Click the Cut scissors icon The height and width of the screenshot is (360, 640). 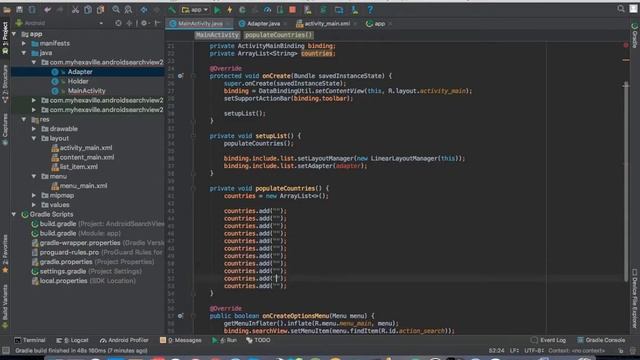point(75,9)
